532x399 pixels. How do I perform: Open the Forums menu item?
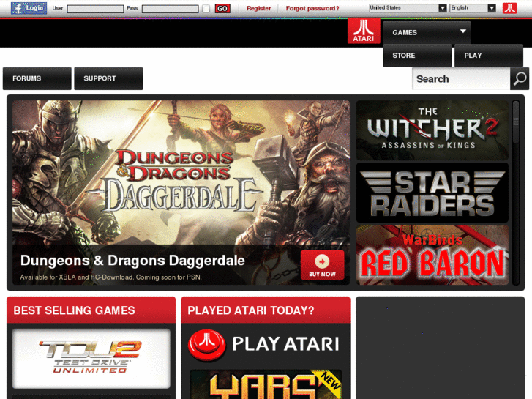[x=37, y=78]
